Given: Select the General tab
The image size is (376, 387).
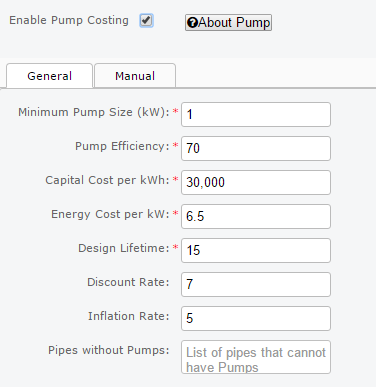Looking at the screenshot, I should point(49,76).
